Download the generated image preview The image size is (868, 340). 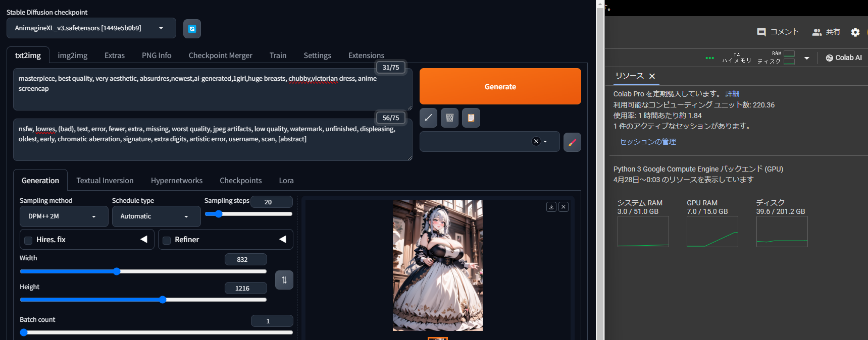click(x=551, y=207)
